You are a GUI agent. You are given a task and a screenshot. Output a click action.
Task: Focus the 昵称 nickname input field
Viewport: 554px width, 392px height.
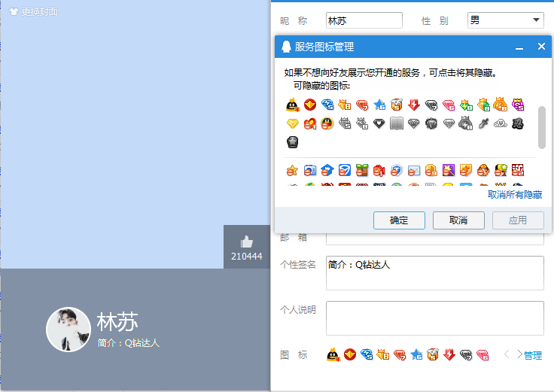point(364,20)
